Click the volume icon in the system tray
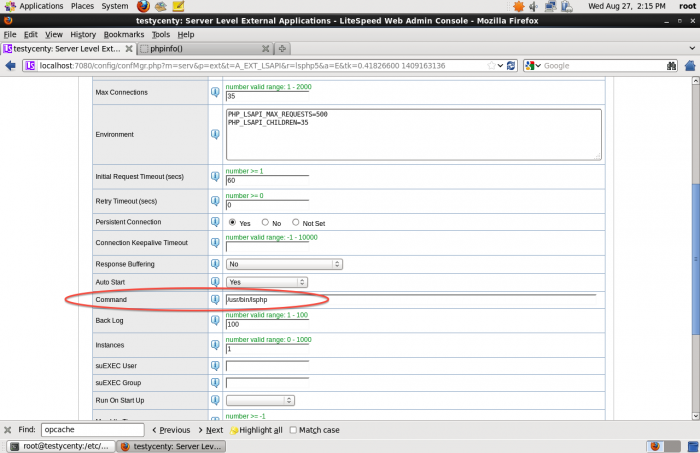The image size is (700, 453). pos(533,6)
